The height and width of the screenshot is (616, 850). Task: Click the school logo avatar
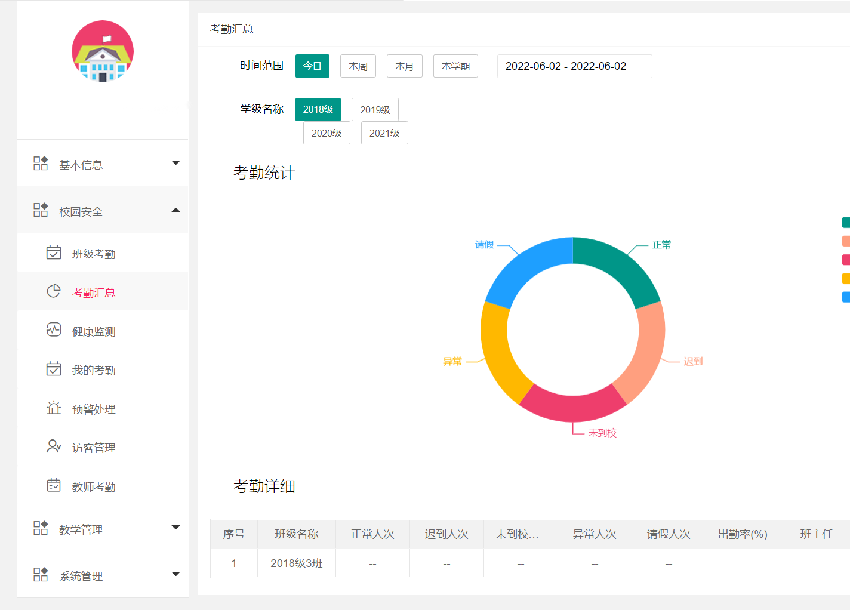coord(103,51)
